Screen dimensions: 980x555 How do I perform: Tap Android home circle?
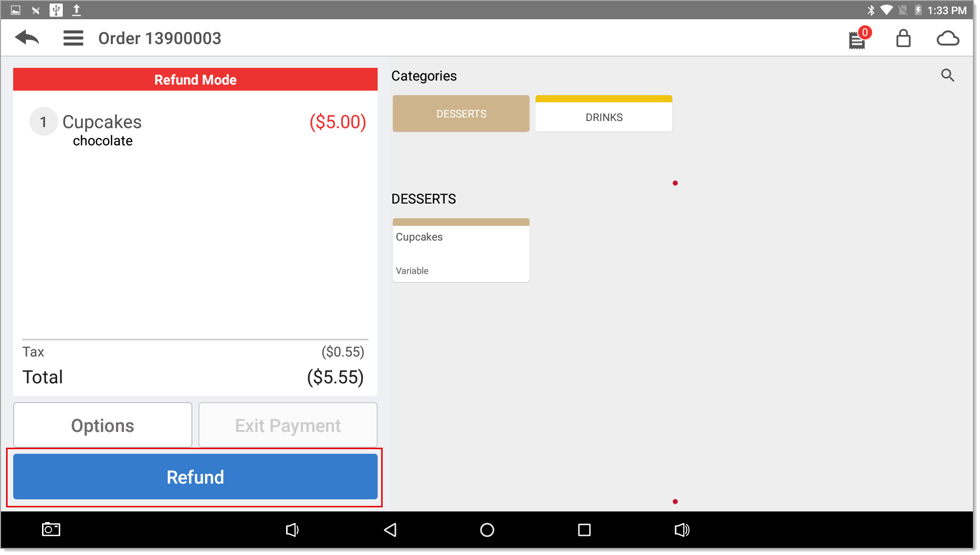coord(487,530)
